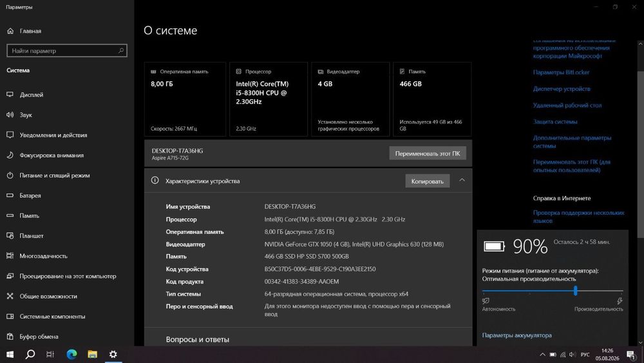644x363 pixels.
Task: Click the Батарея battery icon in the sidebar
Action: [10, 195]
